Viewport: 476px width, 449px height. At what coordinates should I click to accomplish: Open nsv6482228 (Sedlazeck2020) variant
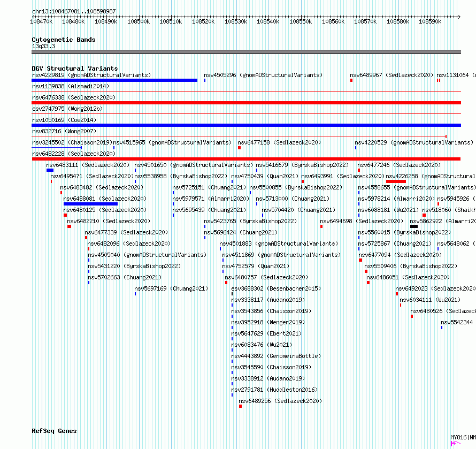[x=74, y=154]
